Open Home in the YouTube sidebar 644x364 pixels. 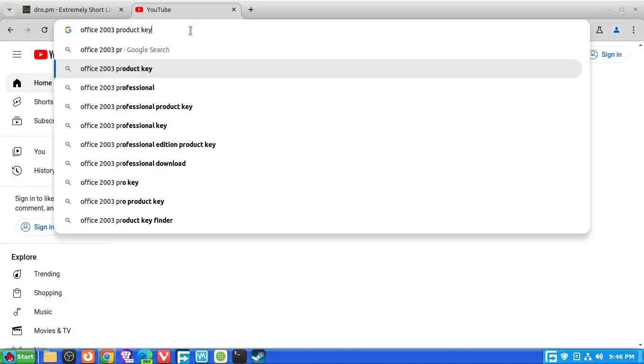point(30,83)
